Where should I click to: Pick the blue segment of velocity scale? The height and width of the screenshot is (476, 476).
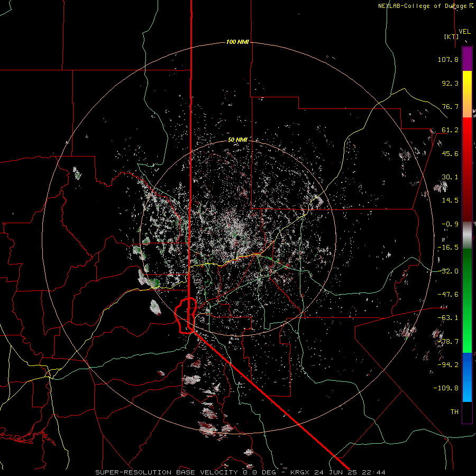467,377
